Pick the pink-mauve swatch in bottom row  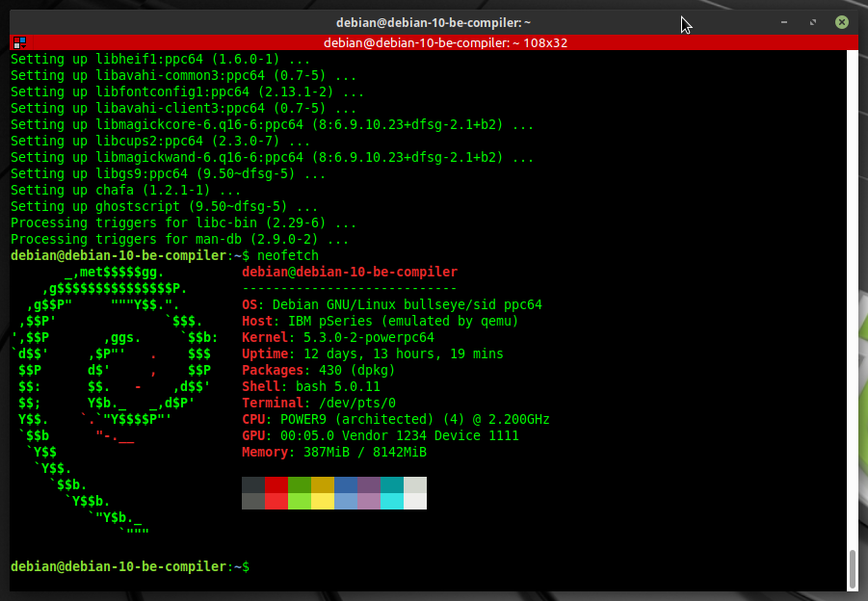coord(369,501)
